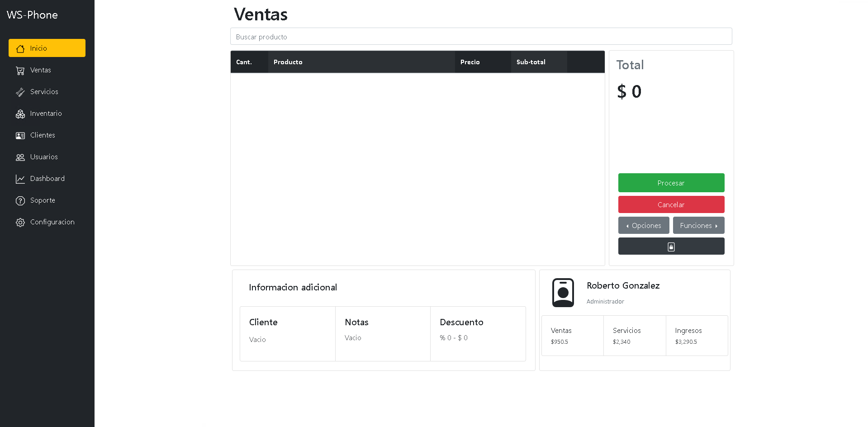Select the Cliente information card
Viewport: 868px width, 427px height.
tap(287, 333)
